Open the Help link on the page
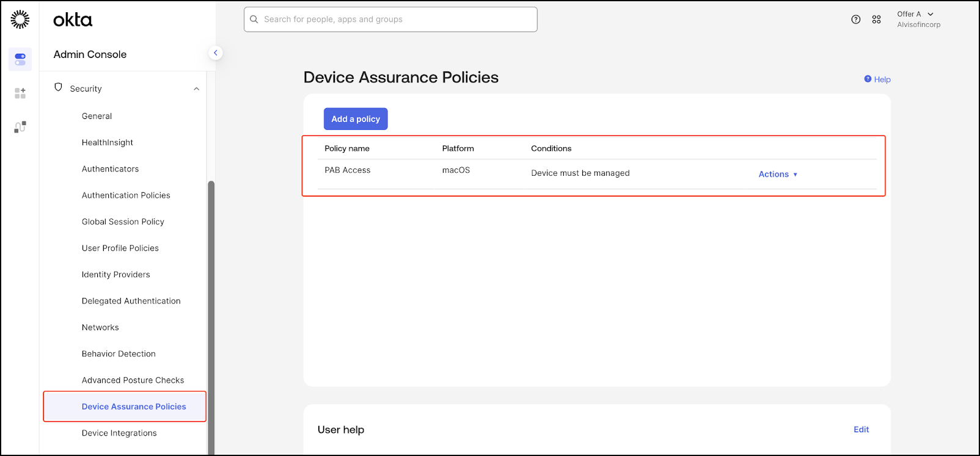The height and width of the screenshot is (456, 980). click(877, 79)
